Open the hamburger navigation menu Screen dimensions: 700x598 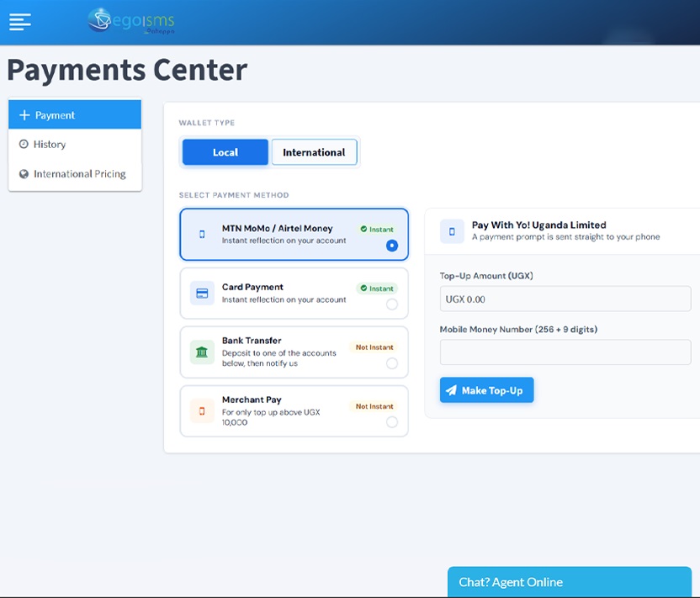pyautogui.click(x=20, y=22)
